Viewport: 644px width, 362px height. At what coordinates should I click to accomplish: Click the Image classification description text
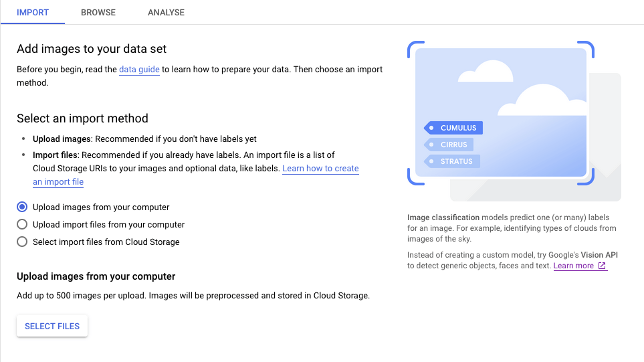click(x=512, y=228)
